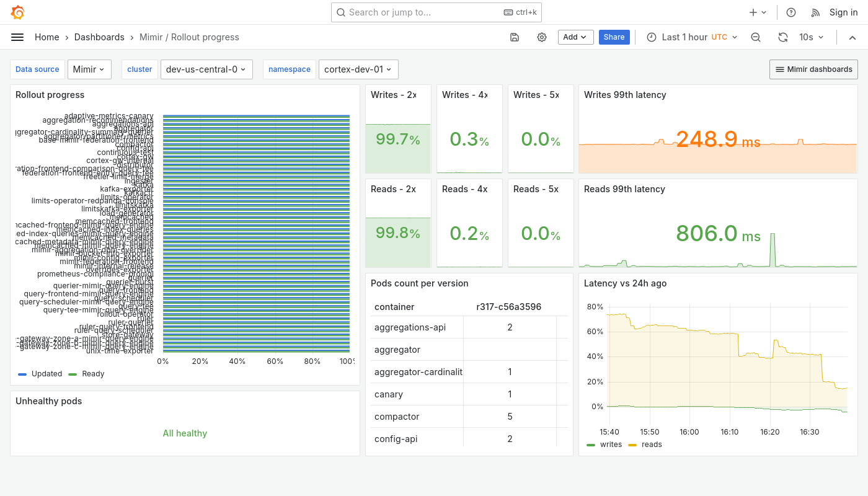Image resolution: width=868 pixels, height=496 pixels.
Task: Toggle the writes series in Latency panel legend
Action: point(611,445)
